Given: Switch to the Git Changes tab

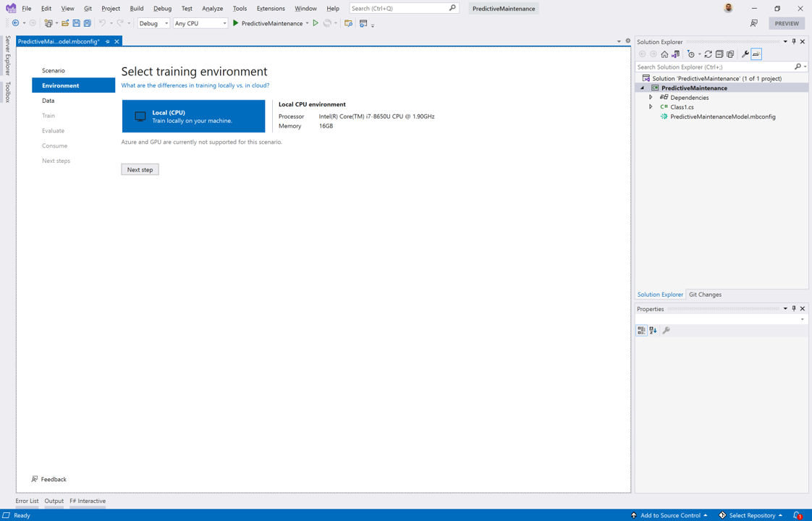Looking at the screenshot, I should coord(705,295).
